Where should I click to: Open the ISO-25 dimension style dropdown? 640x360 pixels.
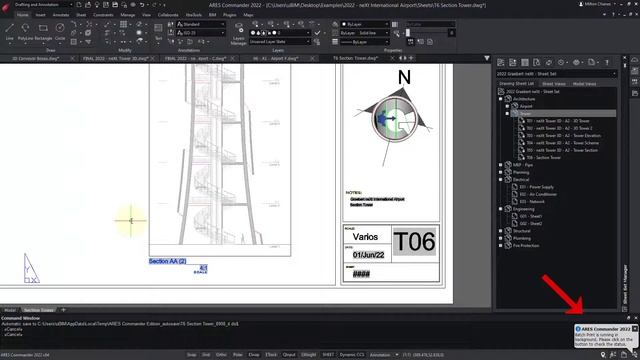[x=201, y=33]
